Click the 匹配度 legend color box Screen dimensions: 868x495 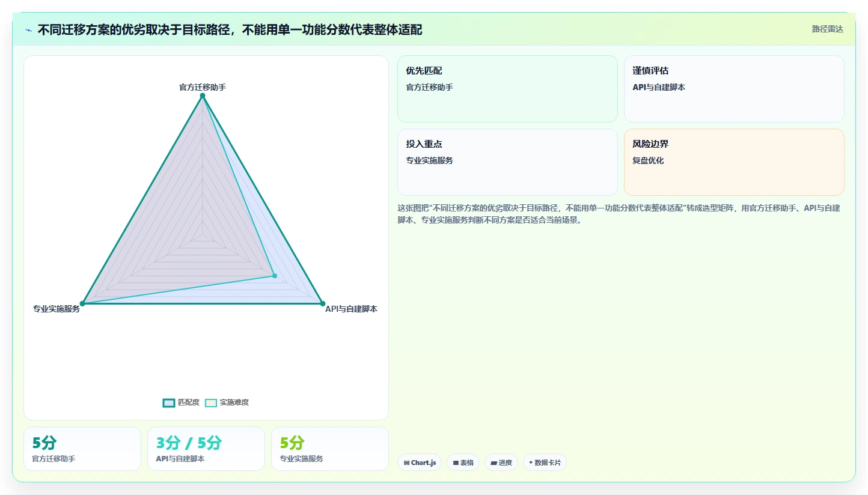tap(168, 402)
